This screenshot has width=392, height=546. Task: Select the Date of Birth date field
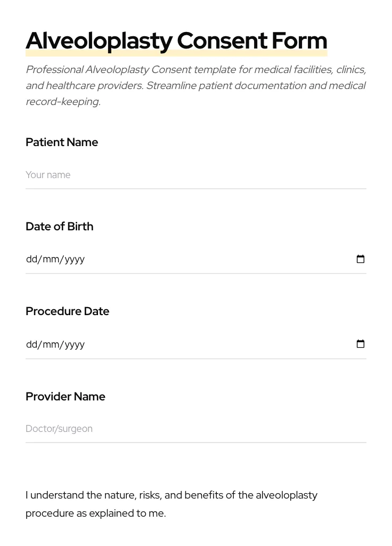click(x=160, y=259)
